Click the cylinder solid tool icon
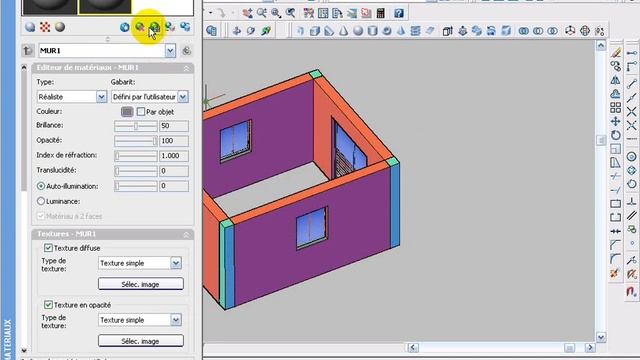 click(x=372, y=31)
